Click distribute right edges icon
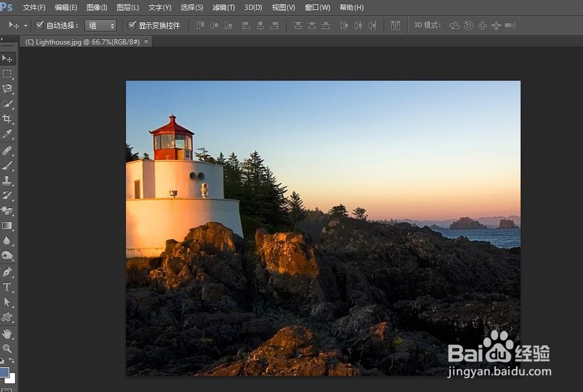 [372, 25]
